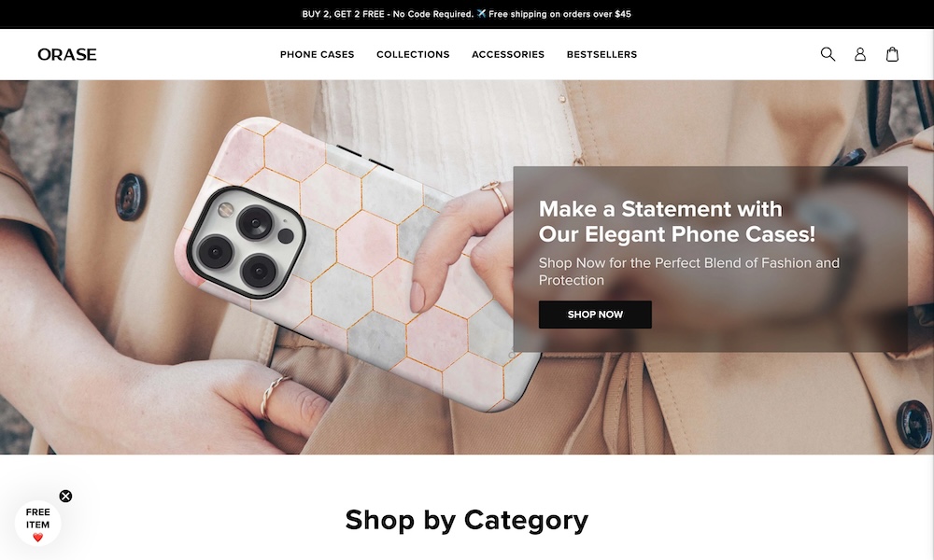
Task: Click the phone's triple-lens camera module
Action: coord(246,243)
